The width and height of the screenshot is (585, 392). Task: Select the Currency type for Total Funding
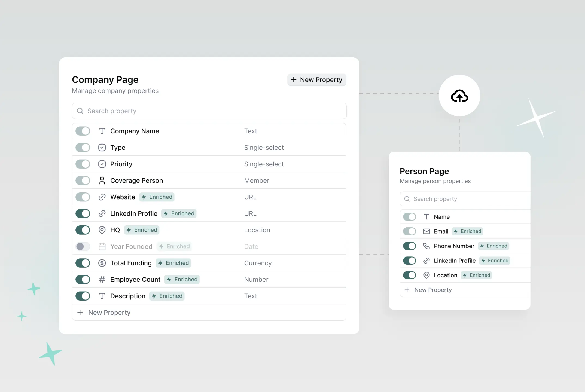[x=258, y=263]
